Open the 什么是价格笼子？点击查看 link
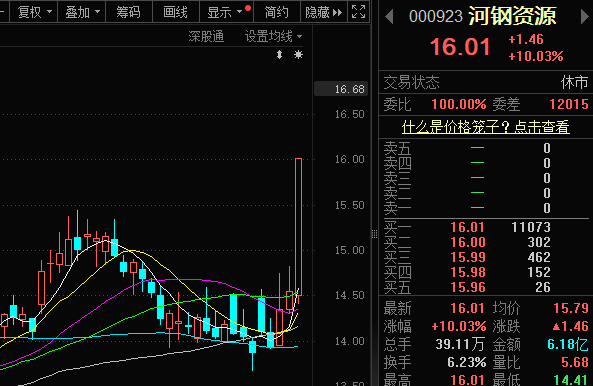The width and height of the screenshot is (593, 386). (x=486, y=127)
